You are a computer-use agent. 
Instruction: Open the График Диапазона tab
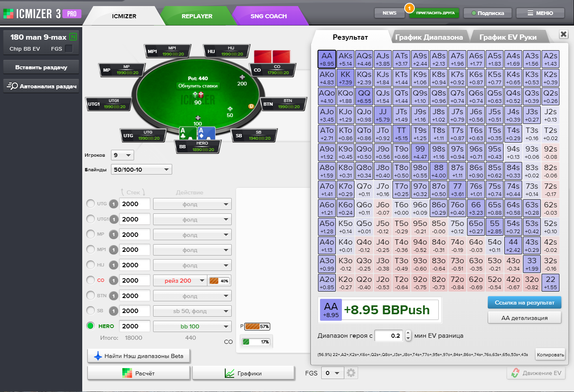[x=429, y=37]
